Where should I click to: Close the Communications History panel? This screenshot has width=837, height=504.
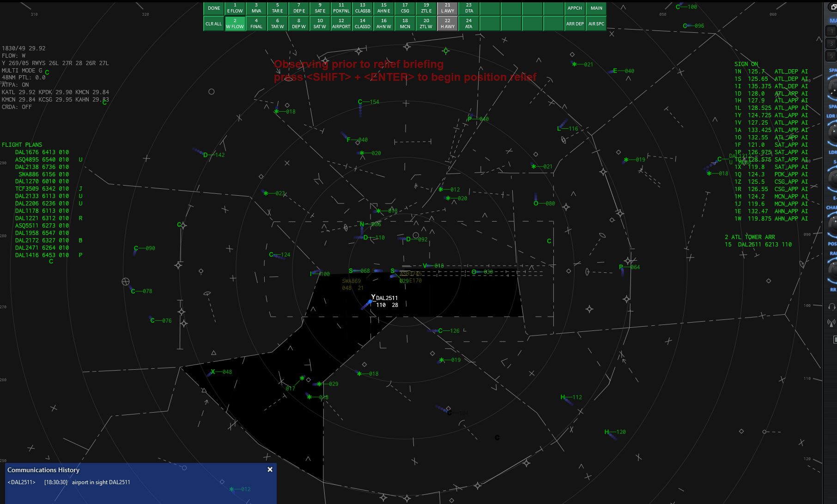tap(270, 469)
